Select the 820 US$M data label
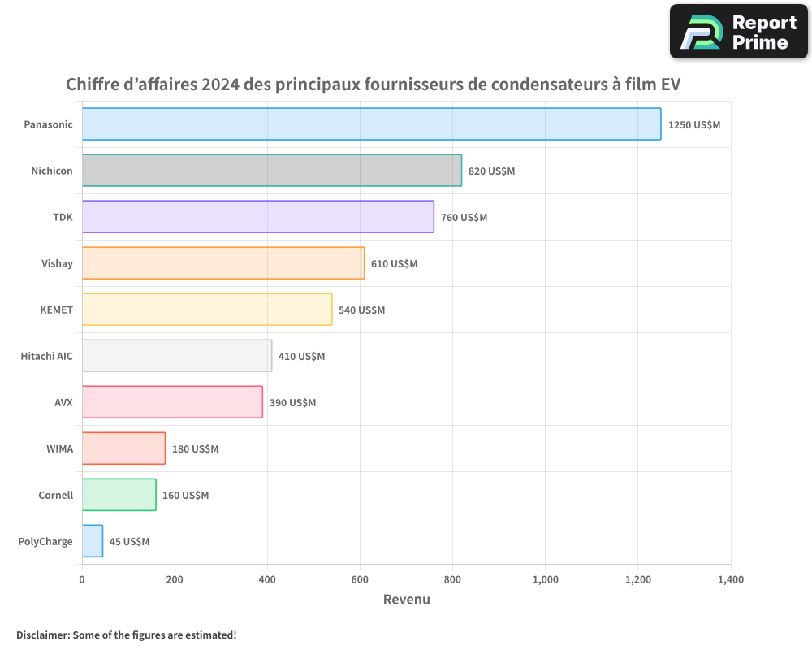This screenshot has width=812, height=650. [491, 171]
